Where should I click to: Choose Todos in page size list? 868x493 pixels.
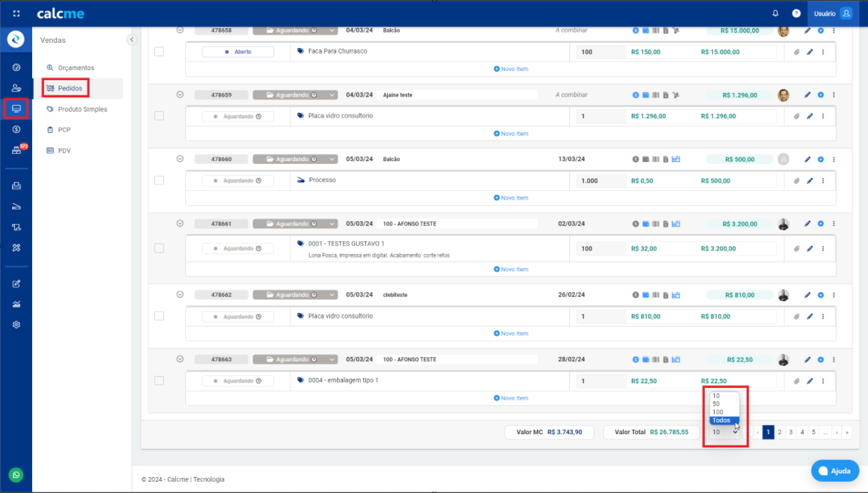tap(722, 421)
